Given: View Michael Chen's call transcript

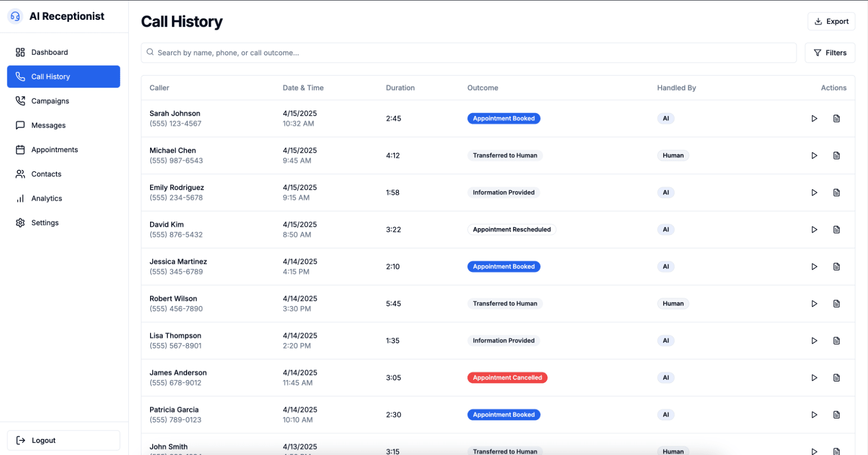Looking at the screenshot, I should point(836,156).
